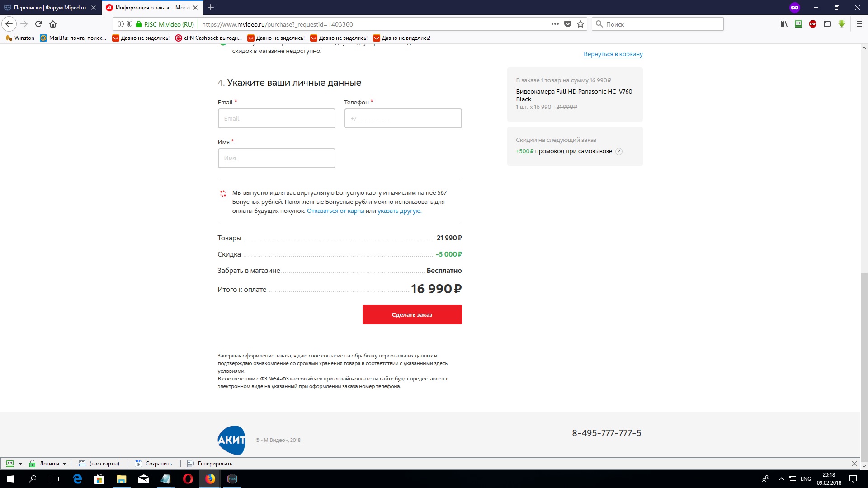
Task: Open page actions three-dots menu
Action: 555,24
